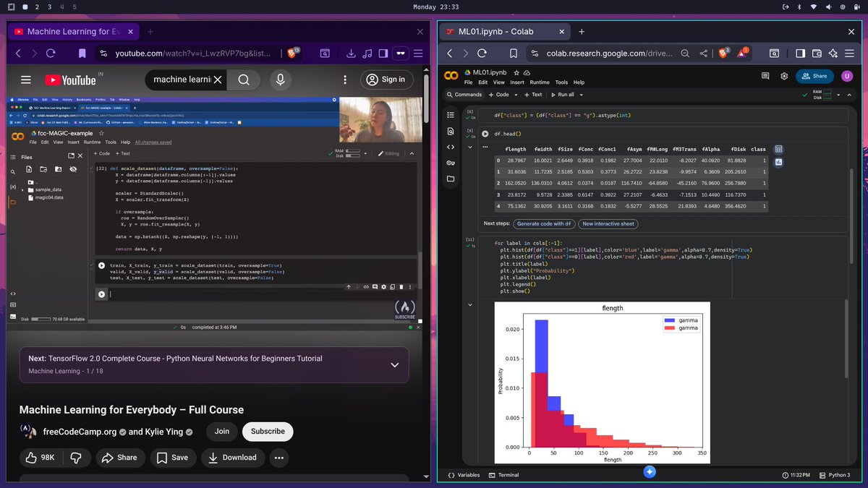Click the cloud save status icon beside the star
The height and width of the screenshot is (488, 868).
click(526, 73)
